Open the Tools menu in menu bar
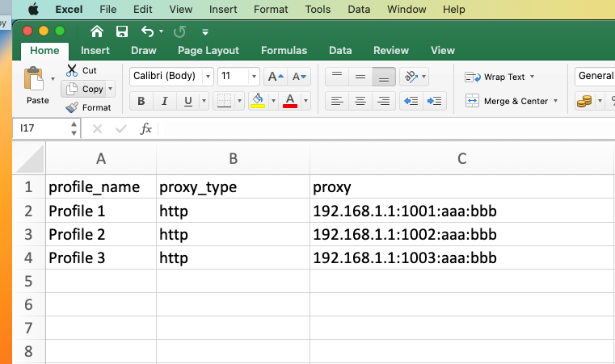 point(318,9)
